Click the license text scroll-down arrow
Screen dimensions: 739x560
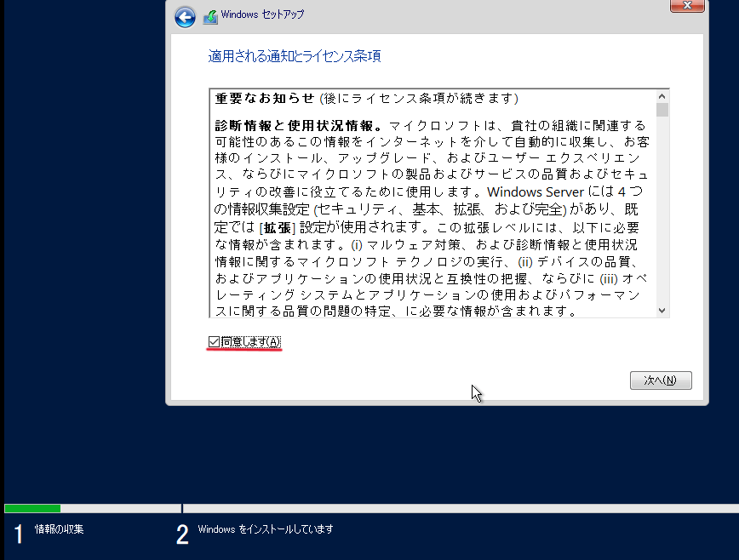tap(662, 311)
